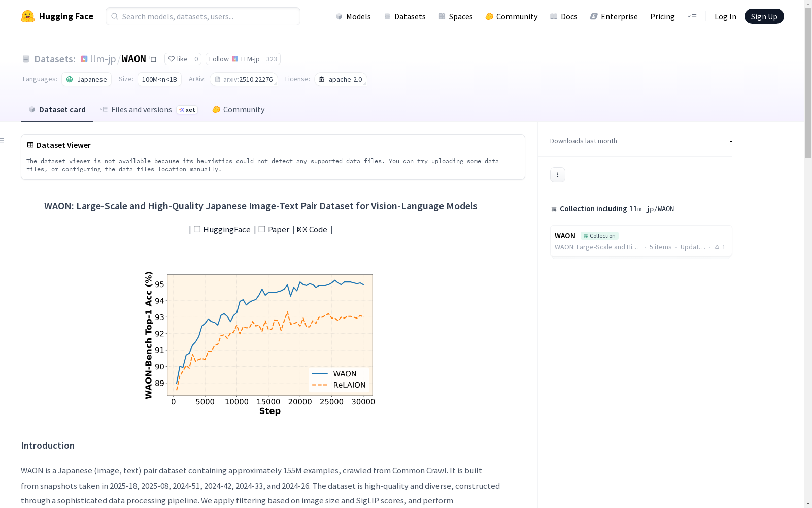Open the supported data files link
The width and height of the screenshot is (812, 508).
click(346, 161)
